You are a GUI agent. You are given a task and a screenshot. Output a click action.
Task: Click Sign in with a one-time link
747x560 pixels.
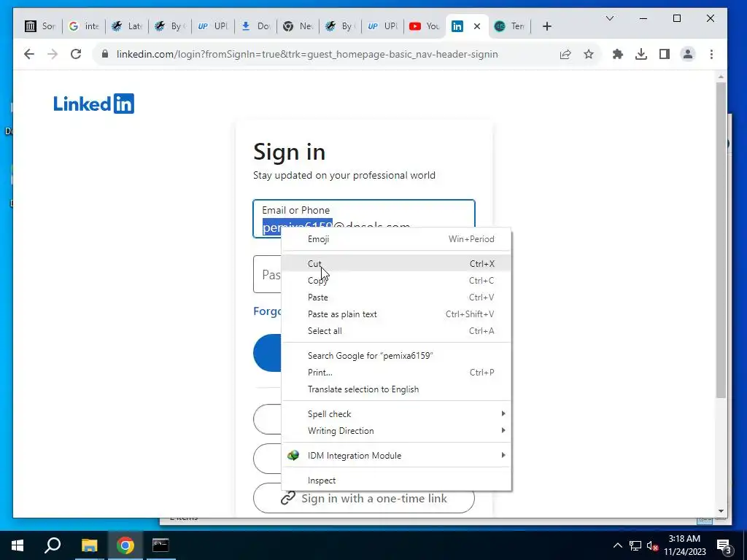tap(364, 498)
